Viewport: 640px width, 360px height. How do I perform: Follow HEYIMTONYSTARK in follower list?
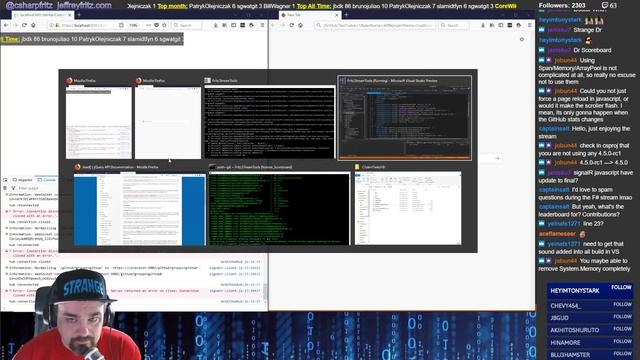pos(621,287)
